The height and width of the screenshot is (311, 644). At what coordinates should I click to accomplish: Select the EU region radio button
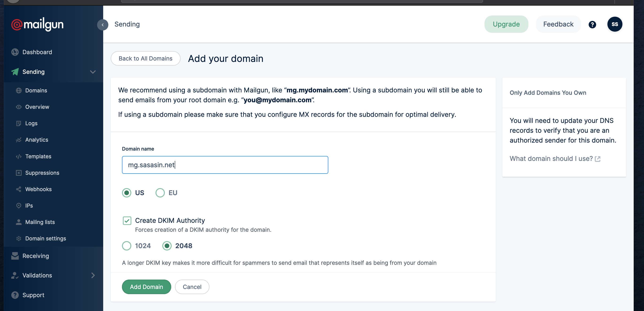coord(160,193)
